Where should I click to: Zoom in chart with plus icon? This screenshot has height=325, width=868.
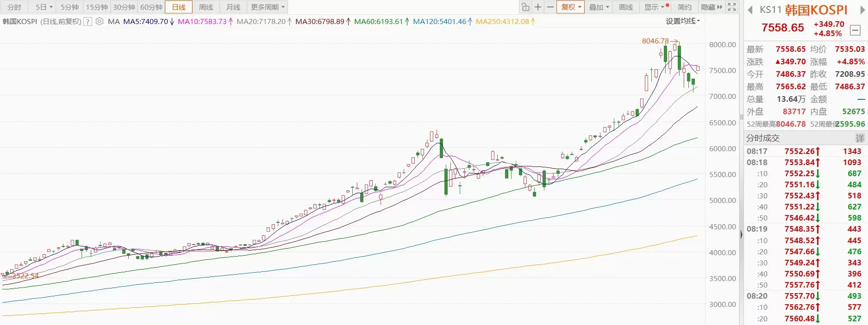click(537, 7)
